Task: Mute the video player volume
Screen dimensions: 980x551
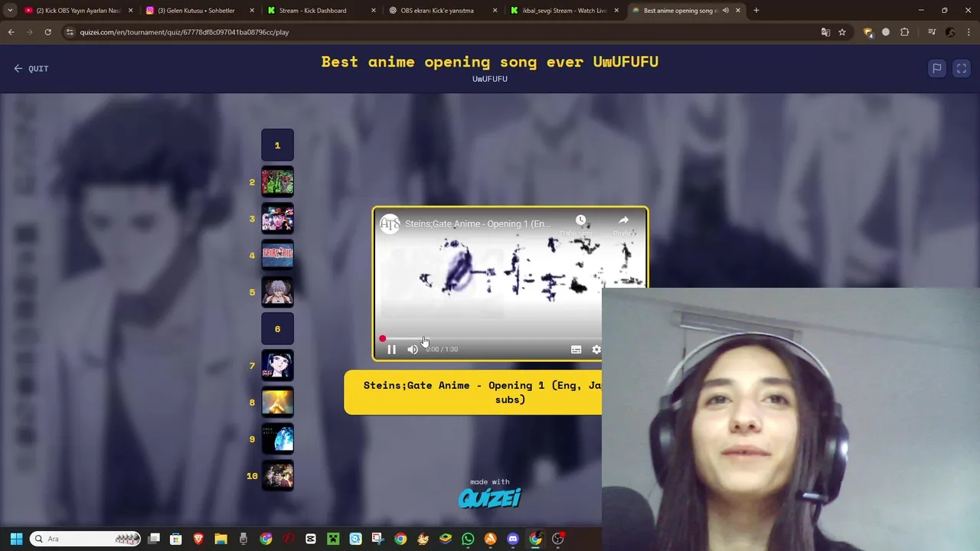Action: (413, 349)
